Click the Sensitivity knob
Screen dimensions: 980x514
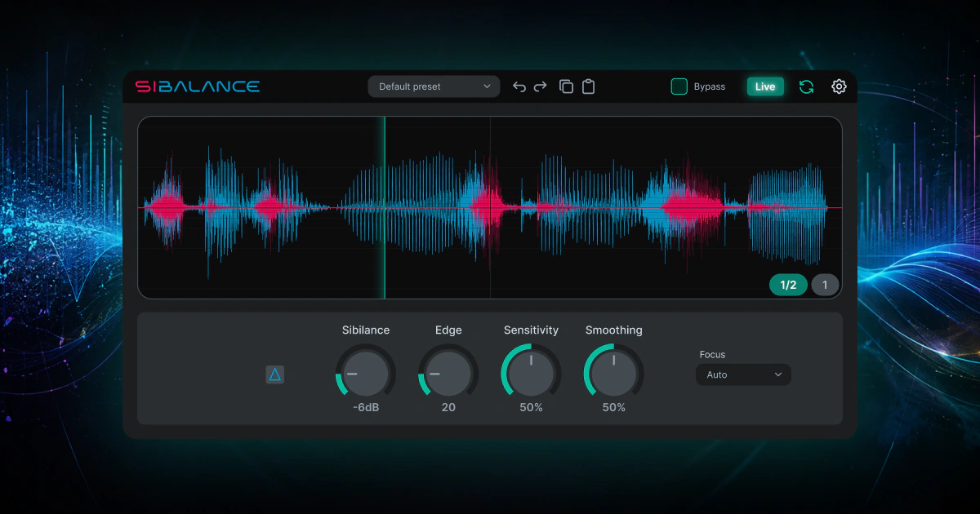click(531, 373)
